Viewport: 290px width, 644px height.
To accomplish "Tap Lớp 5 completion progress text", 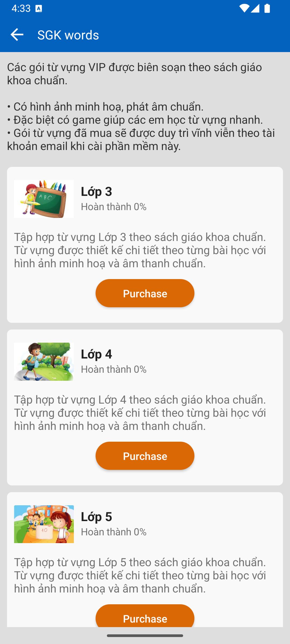I will click(x=114, y=532).
